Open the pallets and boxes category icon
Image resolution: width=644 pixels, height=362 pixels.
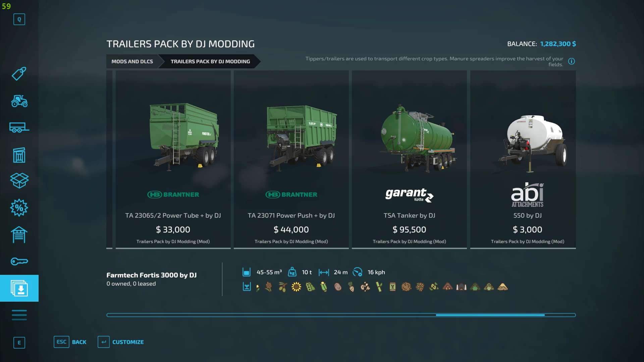pos(19,181)
